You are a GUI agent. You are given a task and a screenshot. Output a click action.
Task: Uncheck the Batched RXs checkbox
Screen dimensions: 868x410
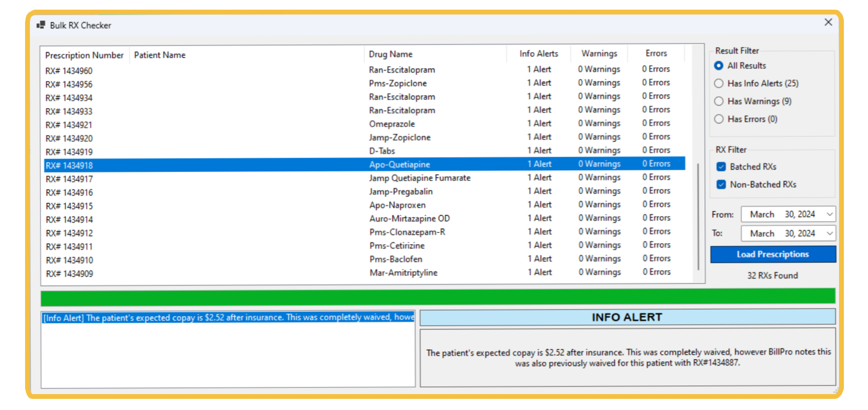click(x=721, y=167)
